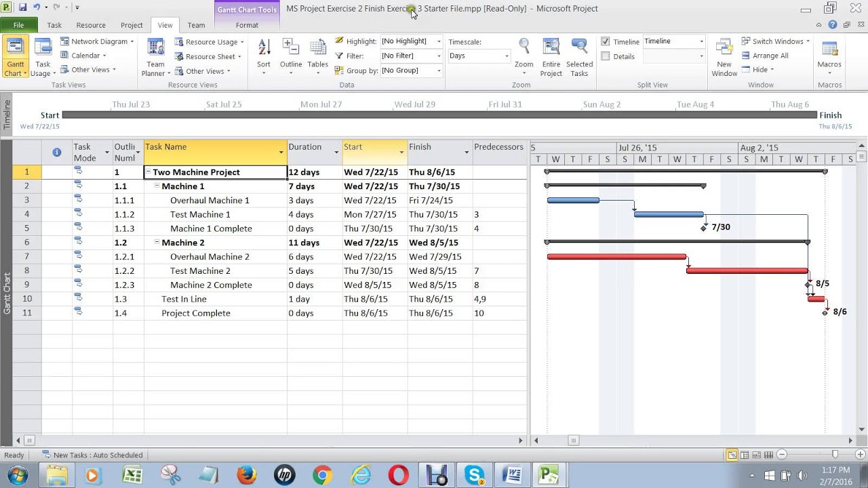The width and height of the screenshot is (868, 488).
Task: Open the Calendar view button
Action: pos(84,56)
